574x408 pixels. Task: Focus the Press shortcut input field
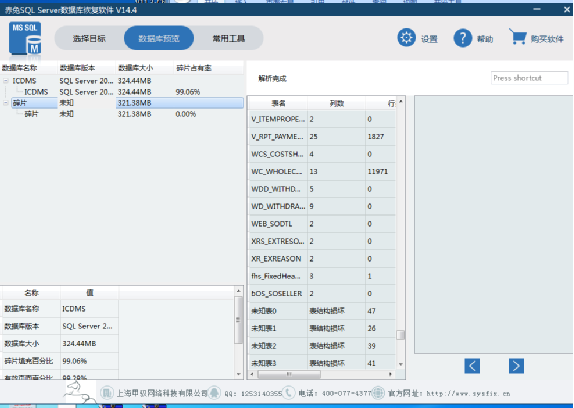point(529,78)
